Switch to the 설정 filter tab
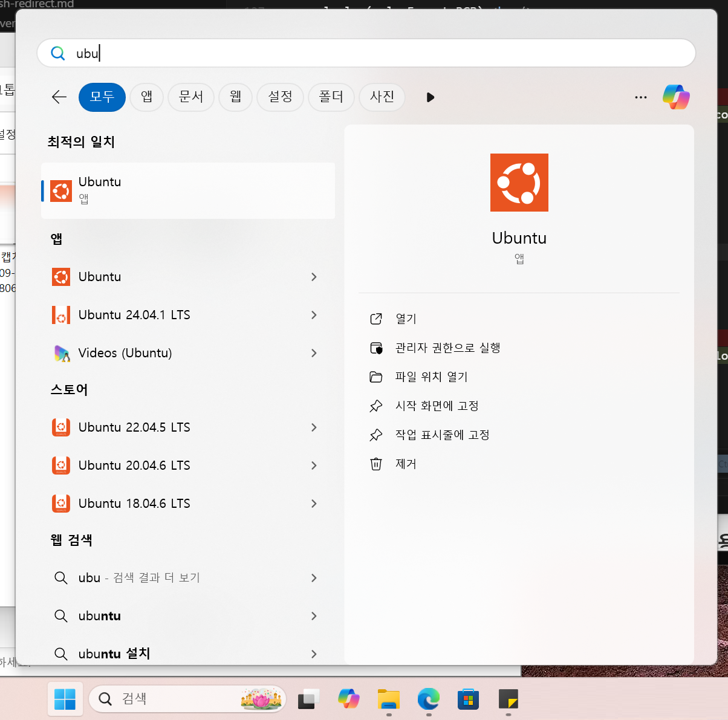Screen dimensions: 728x720 point(281,97)
